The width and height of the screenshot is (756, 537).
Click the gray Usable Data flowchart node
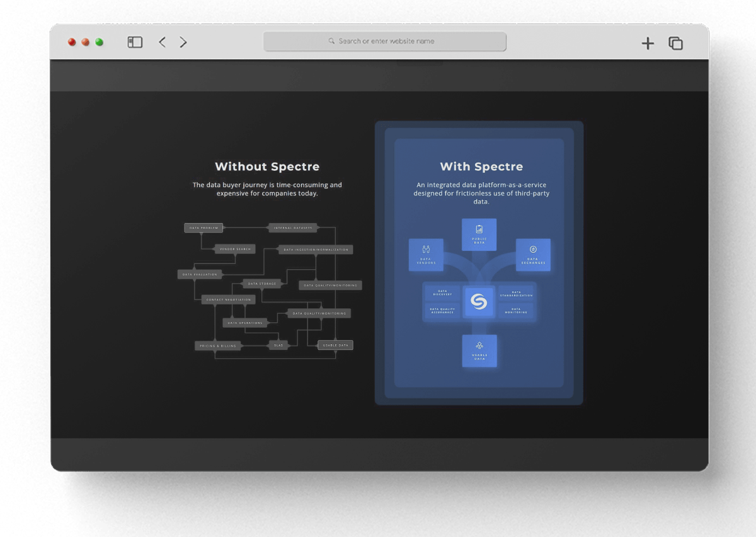coord(335,345)
